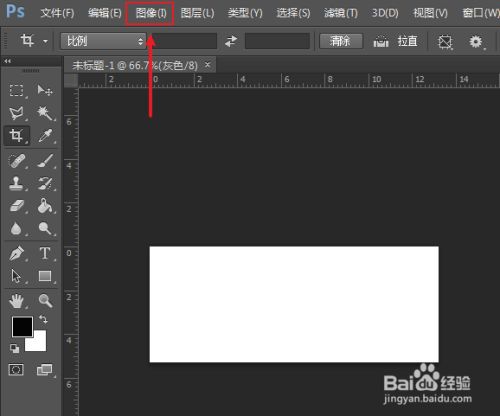500x416 pixels.
Task: Choose the Magic Wand tool
Action: (x=45, y=113)
